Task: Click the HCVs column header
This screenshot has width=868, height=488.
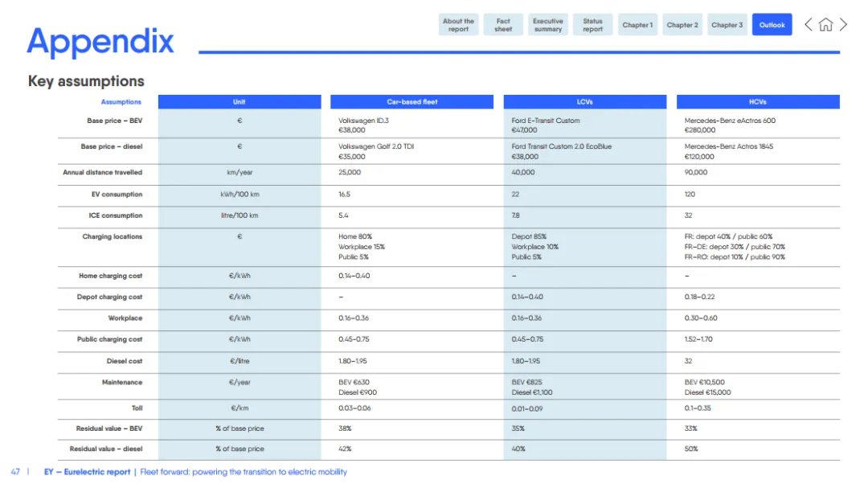Action: 758,102
